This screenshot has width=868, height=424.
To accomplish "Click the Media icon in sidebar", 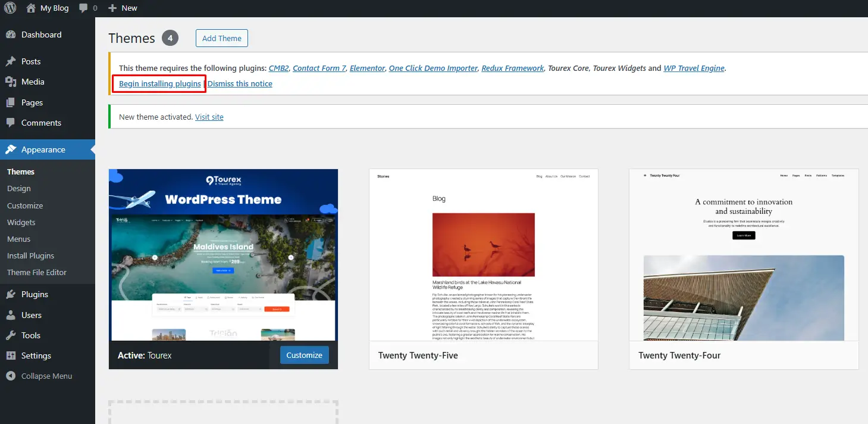I will [11, 82].
